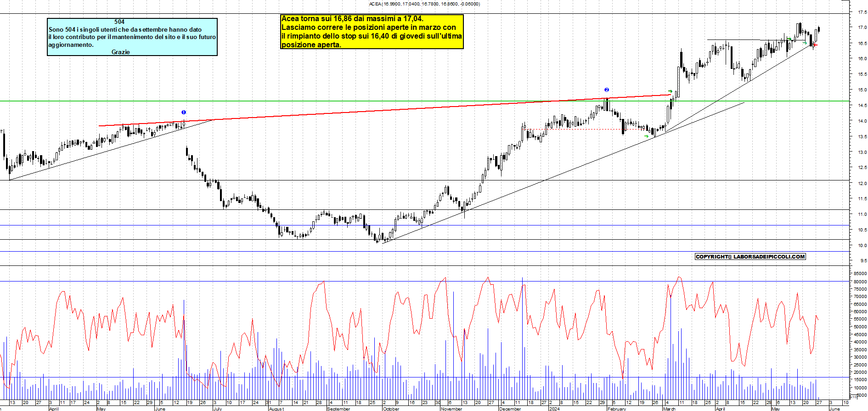The height and width of the screenshot is (411, 868).
Task: Click the 16.0 price axis label
Action: tap(862, 59)
